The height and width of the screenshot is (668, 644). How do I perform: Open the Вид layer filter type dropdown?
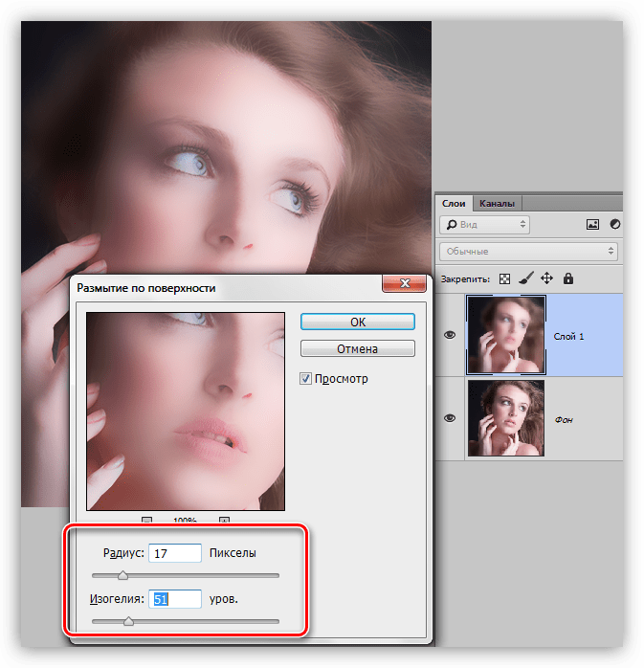pos(485,225)
